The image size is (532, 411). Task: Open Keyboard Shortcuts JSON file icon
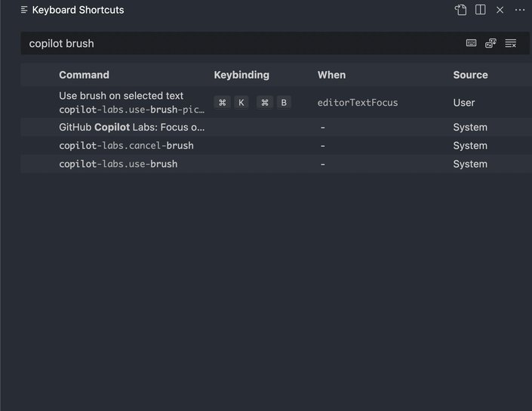460,10
